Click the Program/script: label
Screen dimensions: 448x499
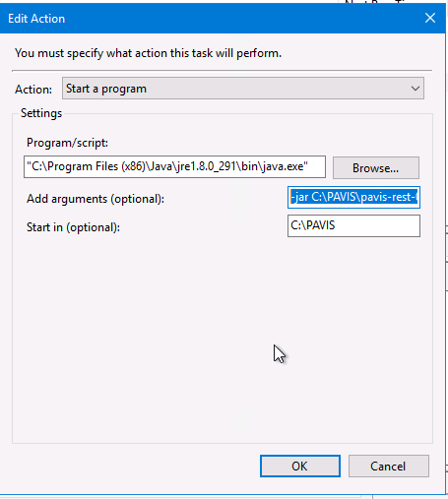(67, 143)
